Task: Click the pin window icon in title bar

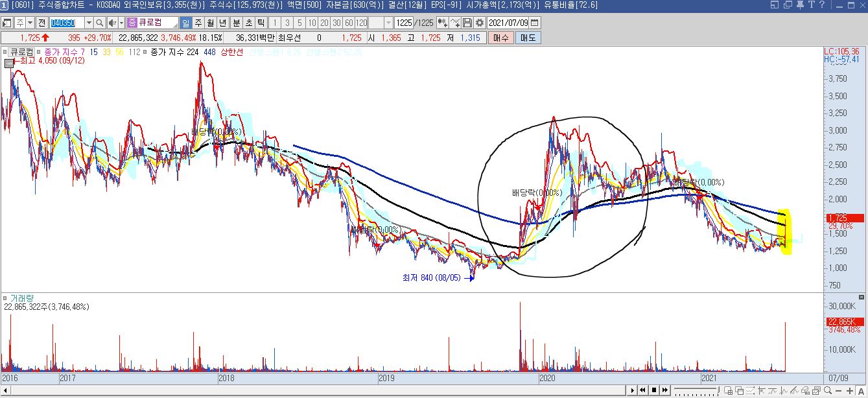Action: (799, 5)
